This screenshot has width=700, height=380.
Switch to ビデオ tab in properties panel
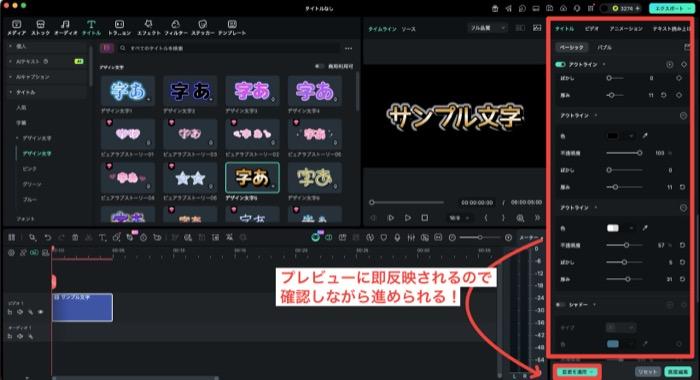(592, 29)
